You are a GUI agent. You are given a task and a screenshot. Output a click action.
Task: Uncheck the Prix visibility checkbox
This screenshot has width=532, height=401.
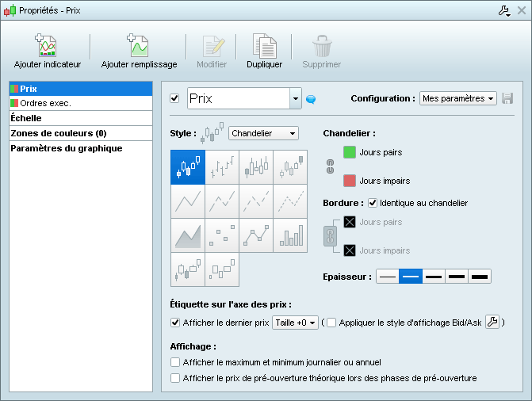coord(174,98)
